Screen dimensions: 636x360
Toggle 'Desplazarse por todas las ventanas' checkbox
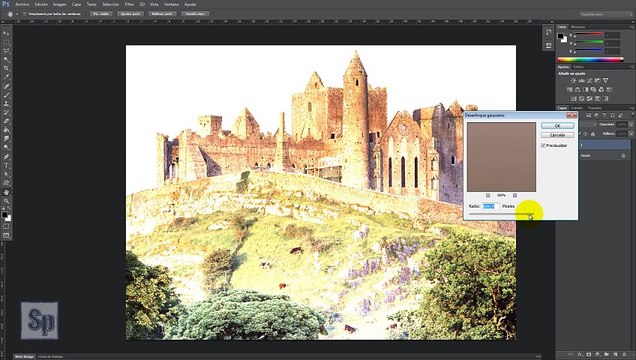[25, 14]
